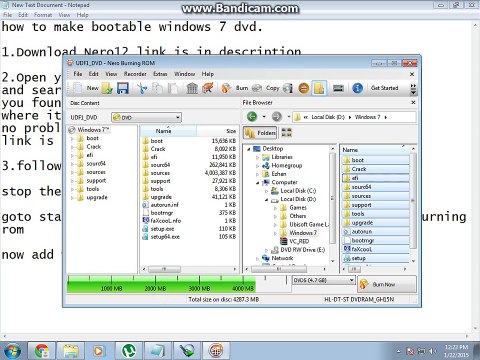Click the Burn flame icon in toolbar
This screenshot has height=360, width=480.
(226, 88)
